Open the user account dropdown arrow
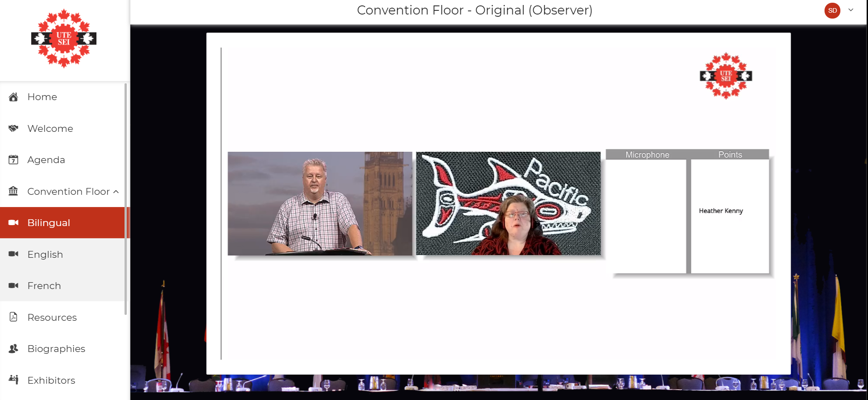The height and width of the screenshot is (400, 868). pyautogui.click(x=851, y=10)
